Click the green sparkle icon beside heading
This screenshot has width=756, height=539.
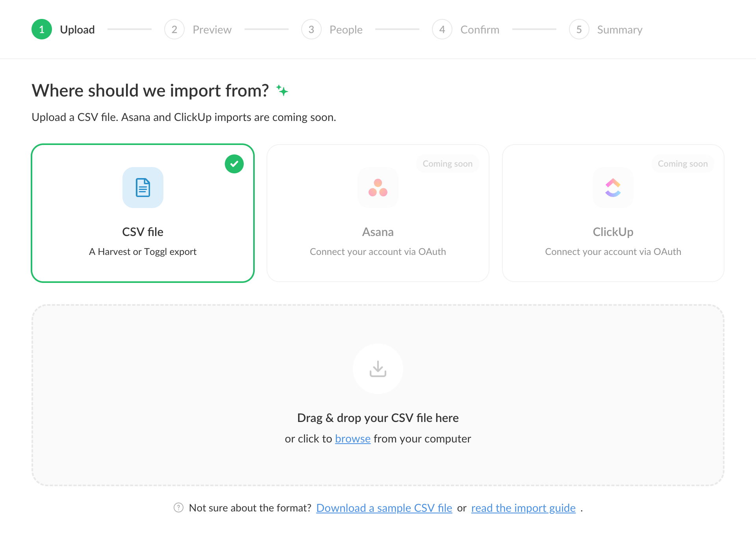[282, 91]
